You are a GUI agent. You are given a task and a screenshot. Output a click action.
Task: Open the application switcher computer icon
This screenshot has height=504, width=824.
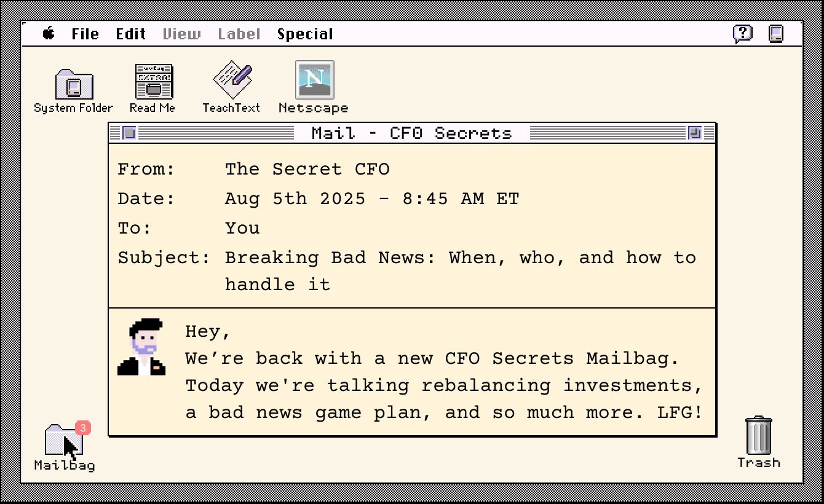(776, 34)
